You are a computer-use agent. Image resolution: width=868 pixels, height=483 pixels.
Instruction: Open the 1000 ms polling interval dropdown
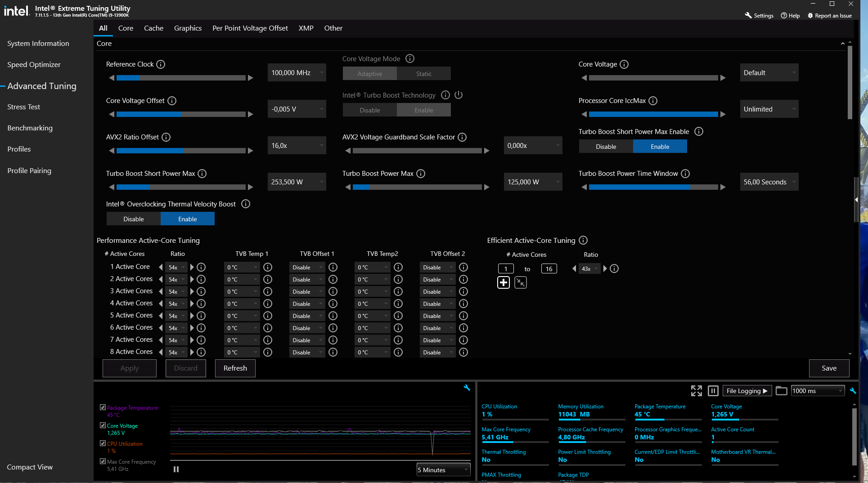point(818,391)
